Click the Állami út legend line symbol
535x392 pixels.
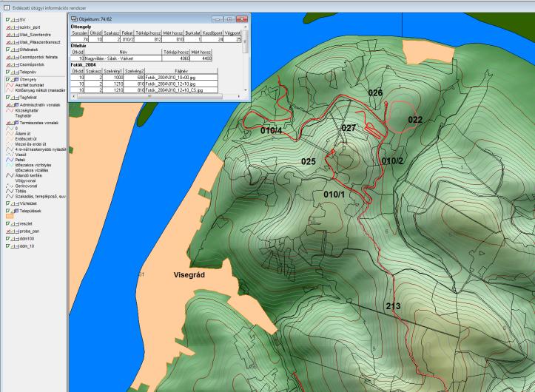coord(10,134)
